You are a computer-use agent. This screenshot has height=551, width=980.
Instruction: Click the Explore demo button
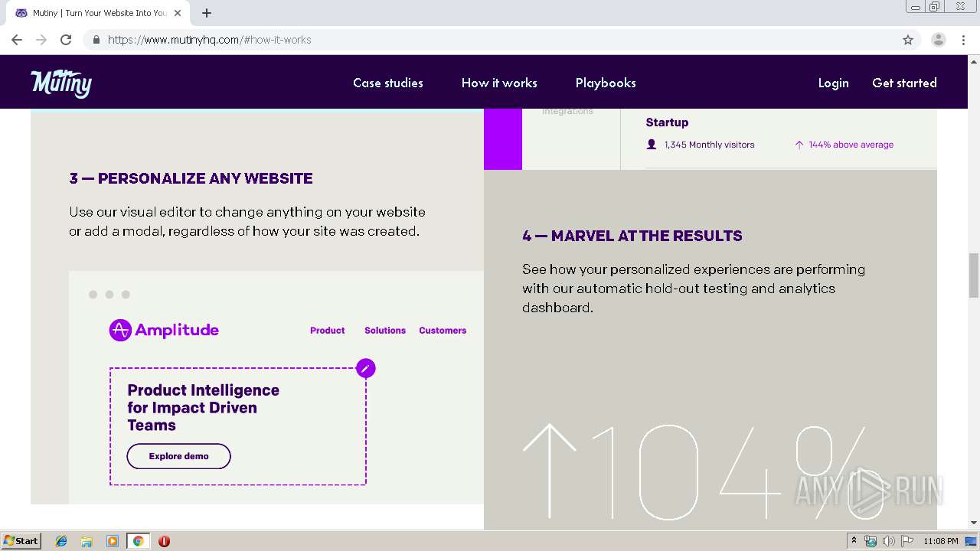[x=178, y=456]
